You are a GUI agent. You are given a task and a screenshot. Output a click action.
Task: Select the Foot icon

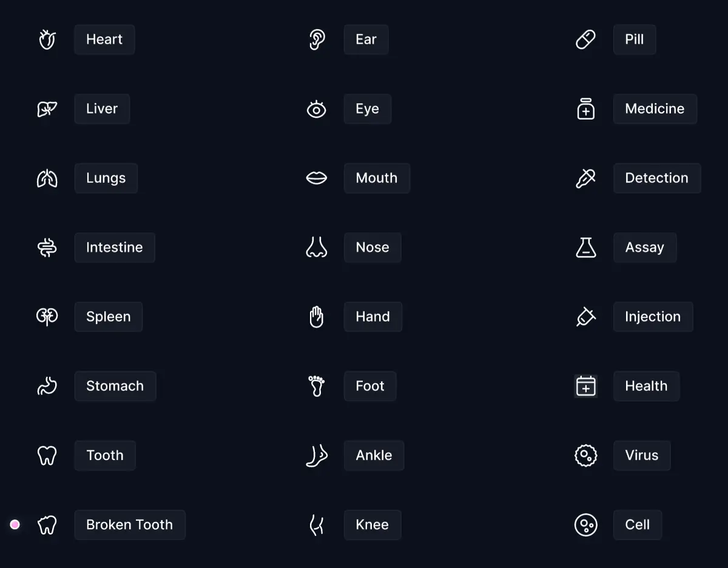(x=317, y=386)
